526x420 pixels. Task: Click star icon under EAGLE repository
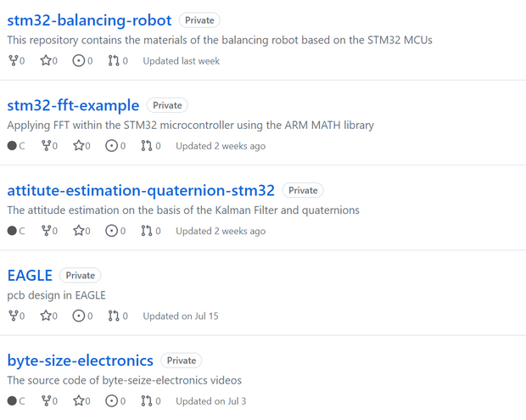coord(46,316)
